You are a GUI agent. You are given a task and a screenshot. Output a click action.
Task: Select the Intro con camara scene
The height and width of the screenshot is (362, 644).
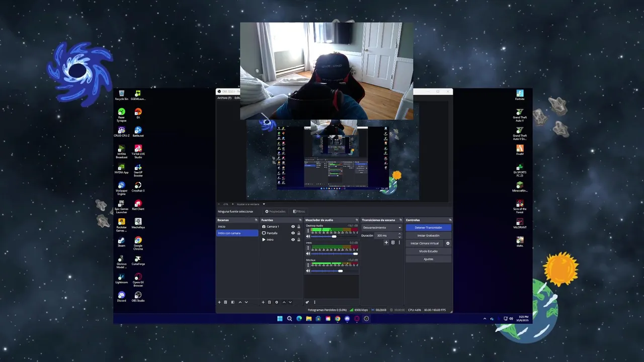click(237, 233)
